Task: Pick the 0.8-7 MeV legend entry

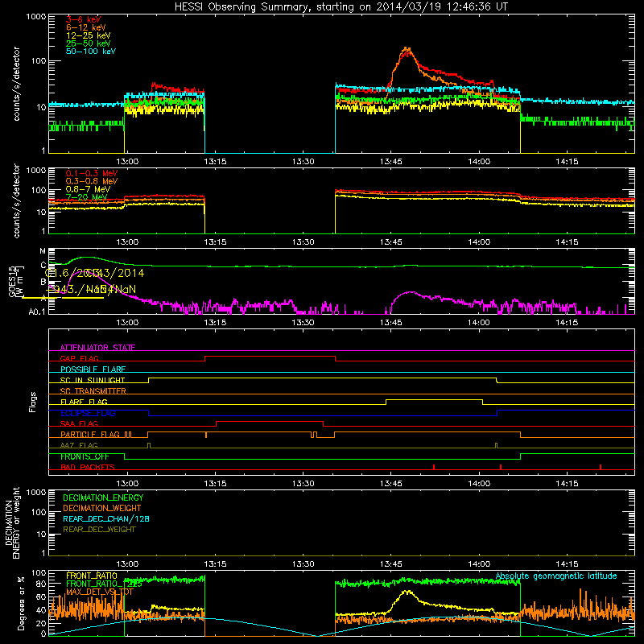Action: [88, 189]
